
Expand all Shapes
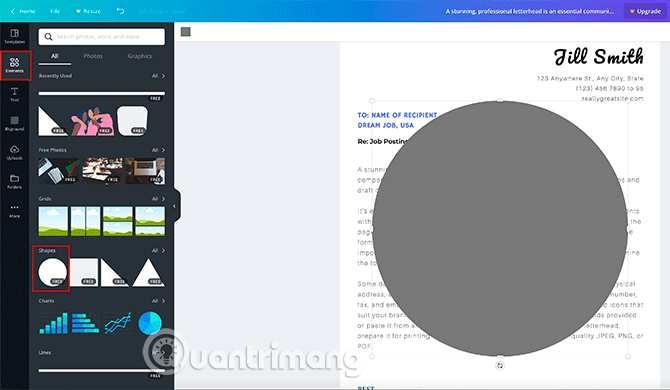pyautogui.click(x=158, y=251)
